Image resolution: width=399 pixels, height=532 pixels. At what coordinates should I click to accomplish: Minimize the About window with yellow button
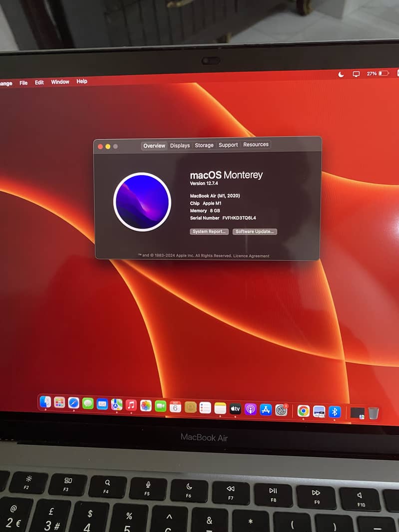click(108, 146)
